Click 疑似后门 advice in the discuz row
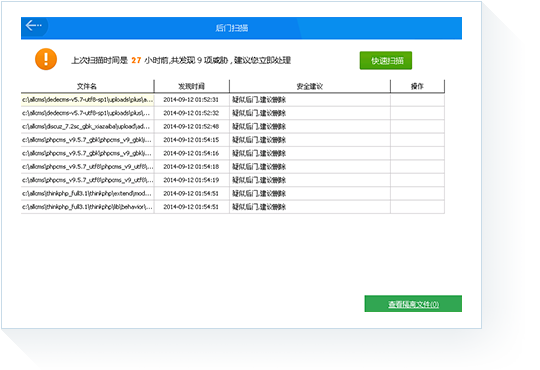This screenshot has width=540, height=370. pyautogui.click(x=259, y=127)
